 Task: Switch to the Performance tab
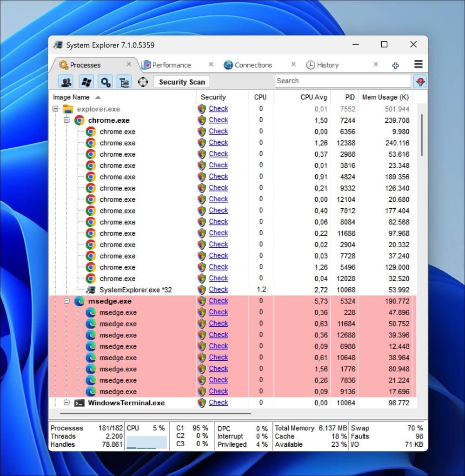tap(170, 65)
